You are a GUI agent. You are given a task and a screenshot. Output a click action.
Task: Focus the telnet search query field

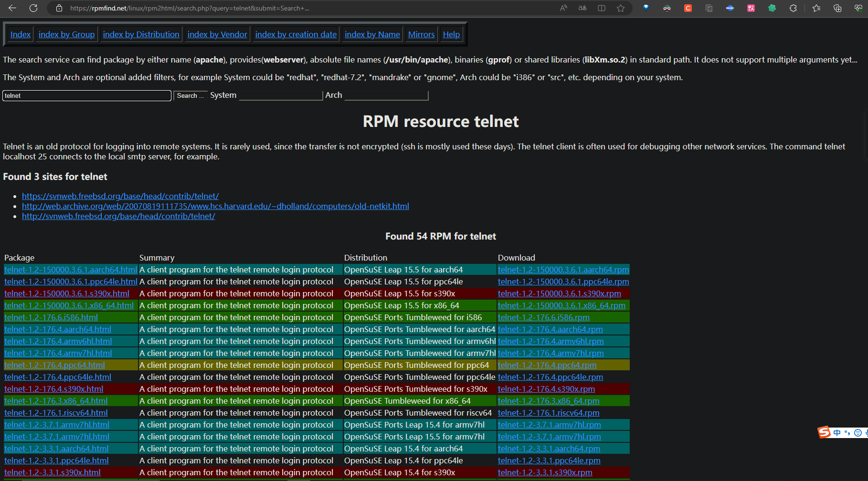pos(87,96)
